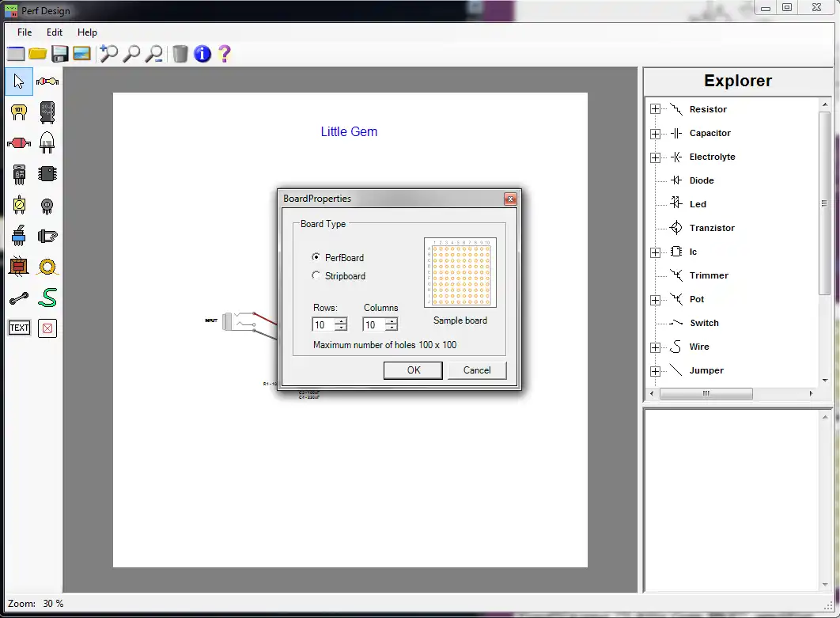Expand the Capacitor tree node
The image size is (840, 618).
655,134
